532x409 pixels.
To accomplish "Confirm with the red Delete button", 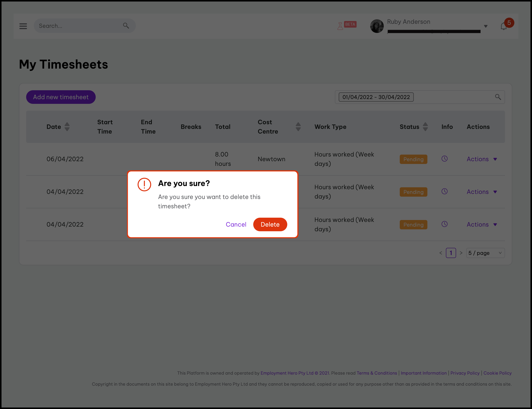I will point(270,224).
